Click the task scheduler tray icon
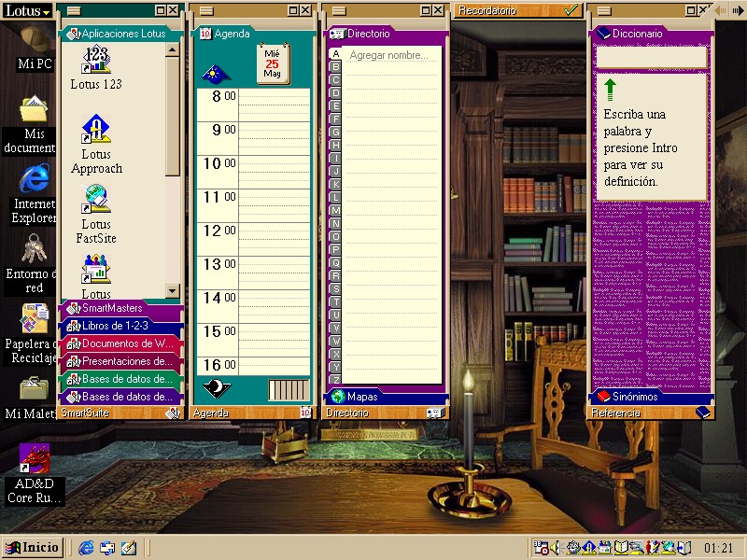This screenshot has height=560, width=747. [x=542, y=548]
